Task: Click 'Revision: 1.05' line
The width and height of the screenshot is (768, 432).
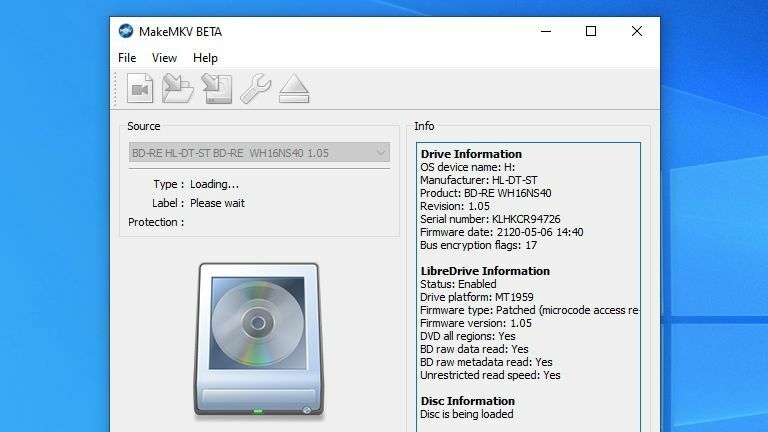Action: click(455, 206)
